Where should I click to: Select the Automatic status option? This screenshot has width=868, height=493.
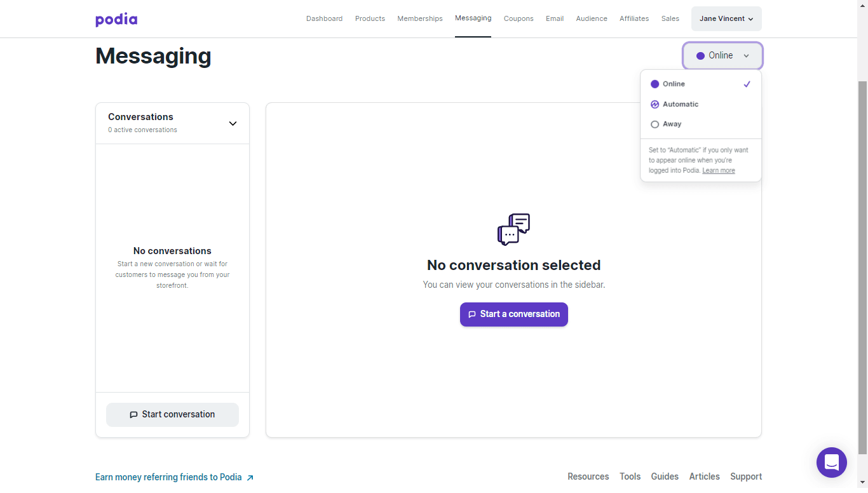701,104
